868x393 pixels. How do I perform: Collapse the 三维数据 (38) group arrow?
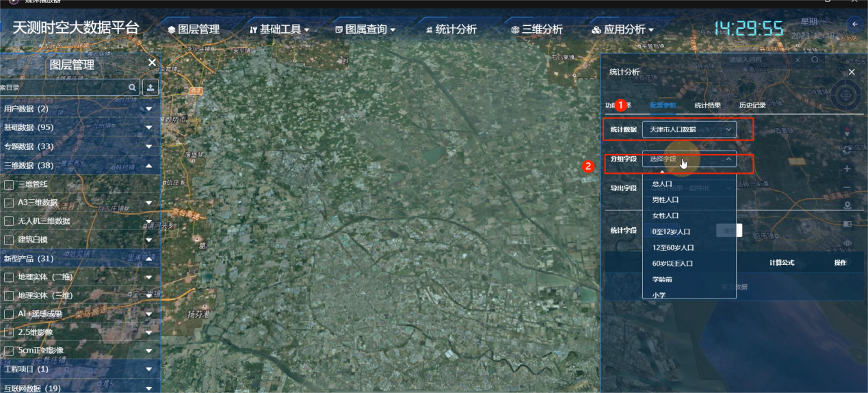pos(149,165)
